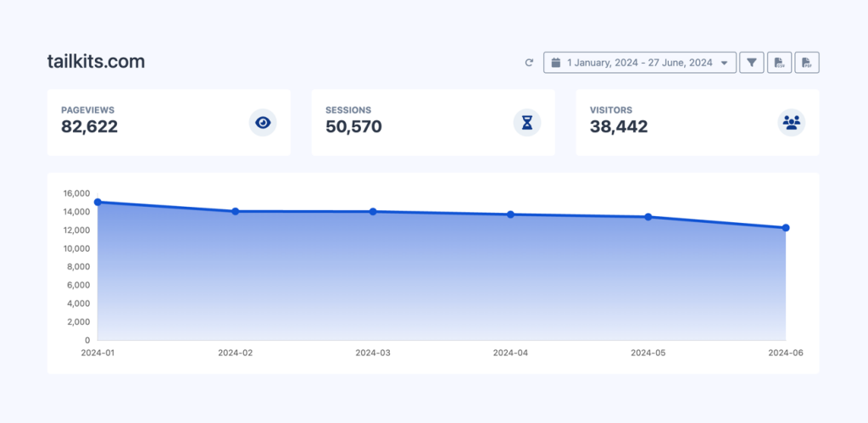Click the 2024-06 x-axis label
This screenshot has width=868, height=423.
click(x=786, y=352)
